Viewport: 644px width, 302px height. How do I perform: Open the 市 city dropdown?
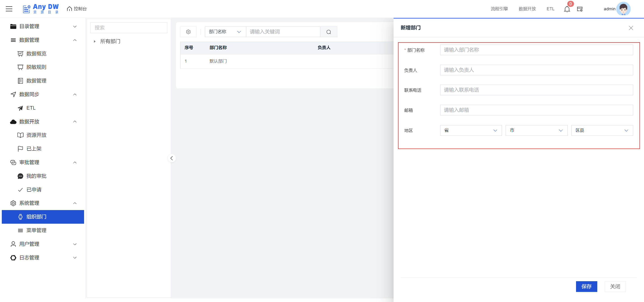536,130
